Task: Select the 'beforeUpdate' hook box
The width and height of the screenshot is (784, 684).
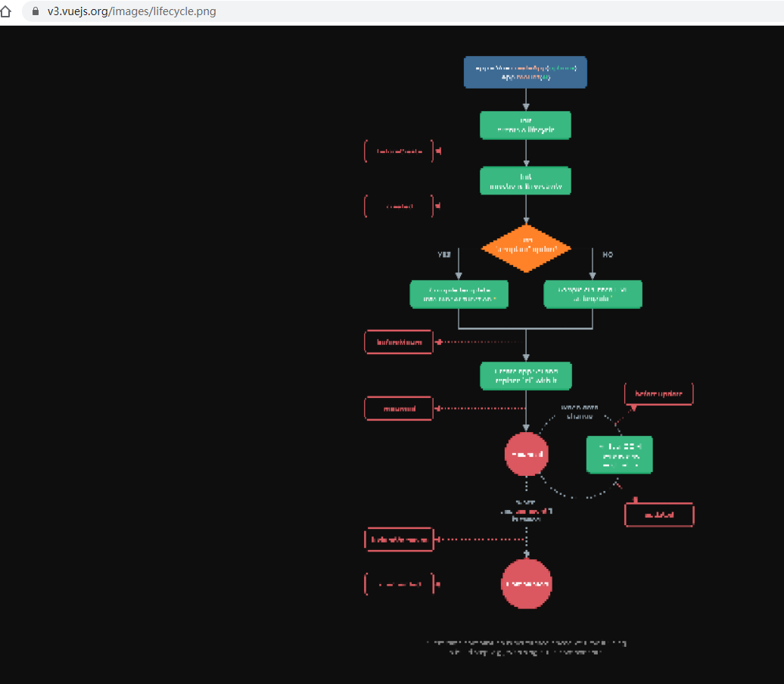Action: click(658, 393)
